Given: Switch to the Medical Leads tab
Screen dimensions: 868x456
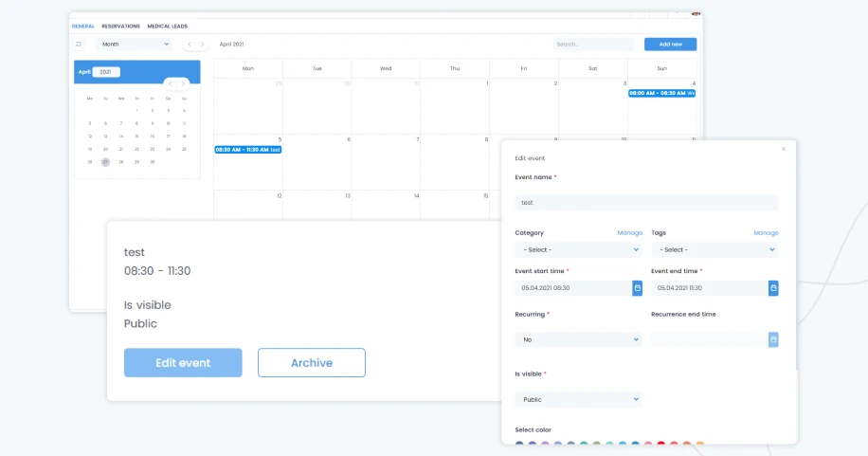Looking at the screenshot, I should coord(167,26).
